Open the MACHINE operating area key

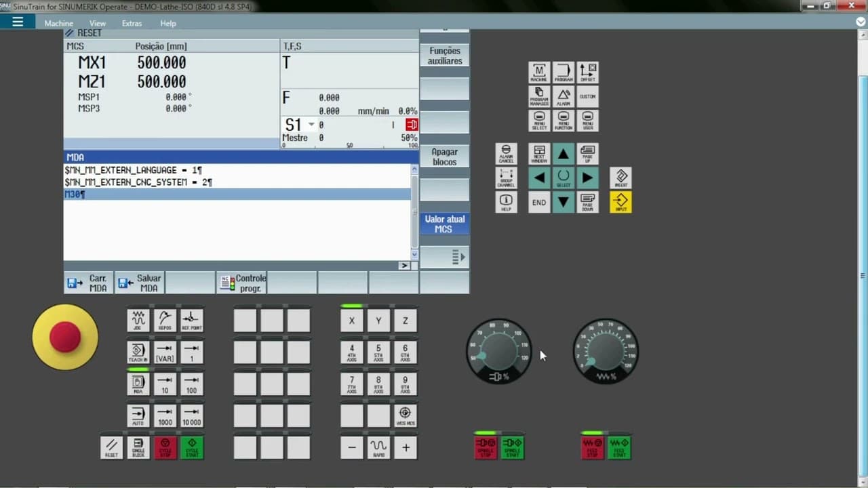pyautogui.click(x=539, y=73)
